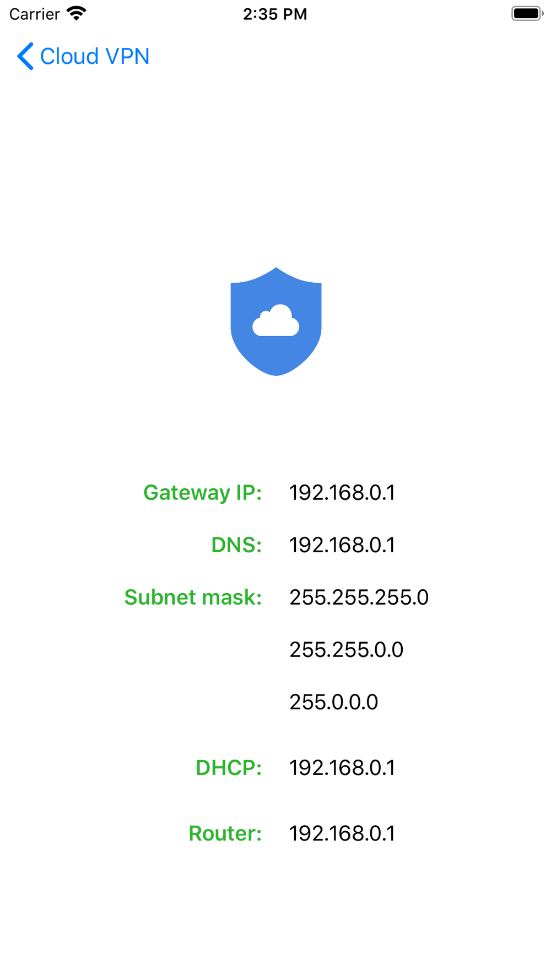This screenshot has width=551, height=980.
Task: Tap the back chevron arrow icon
Action: [x=25, y=56]
